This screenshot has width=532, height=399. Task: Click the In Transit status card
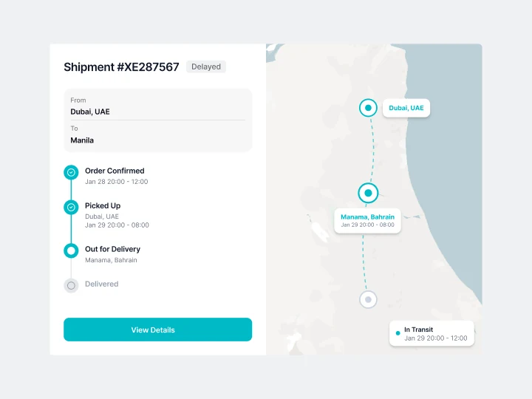432,333
